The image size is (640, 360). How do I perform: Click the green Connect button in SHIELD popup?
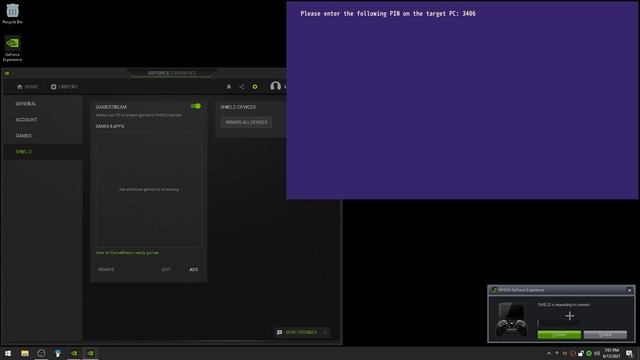pos(559,335)
